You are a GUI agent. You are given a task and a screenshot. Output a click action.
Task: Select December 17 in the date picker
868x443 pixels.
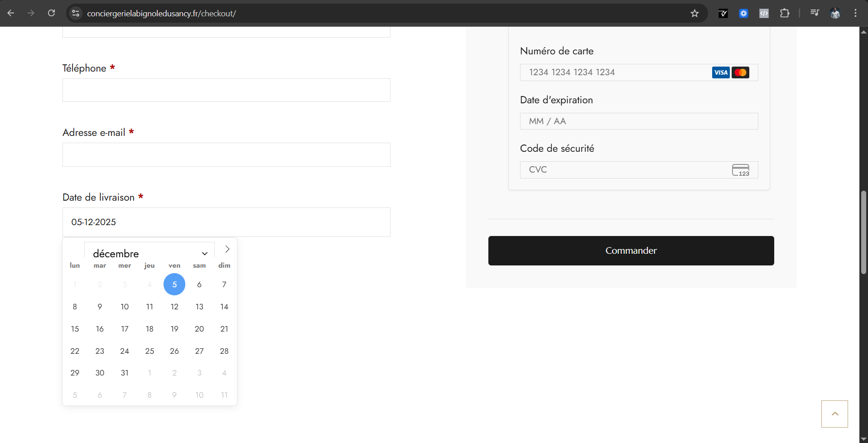(x=125, y=329)
